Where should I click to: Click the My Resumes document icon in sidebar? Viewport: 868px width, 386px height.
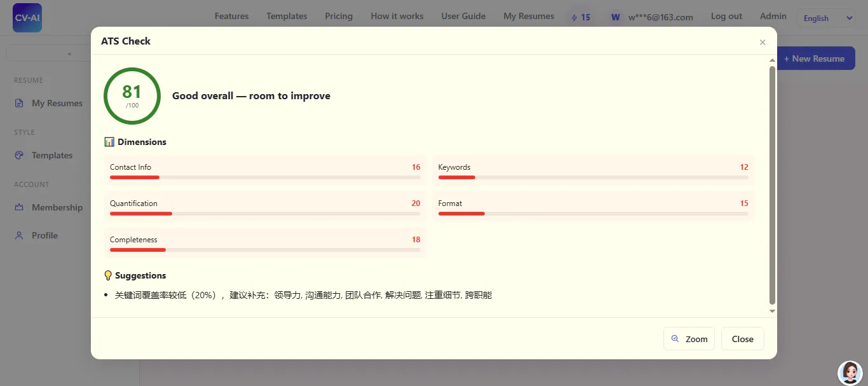19,103
